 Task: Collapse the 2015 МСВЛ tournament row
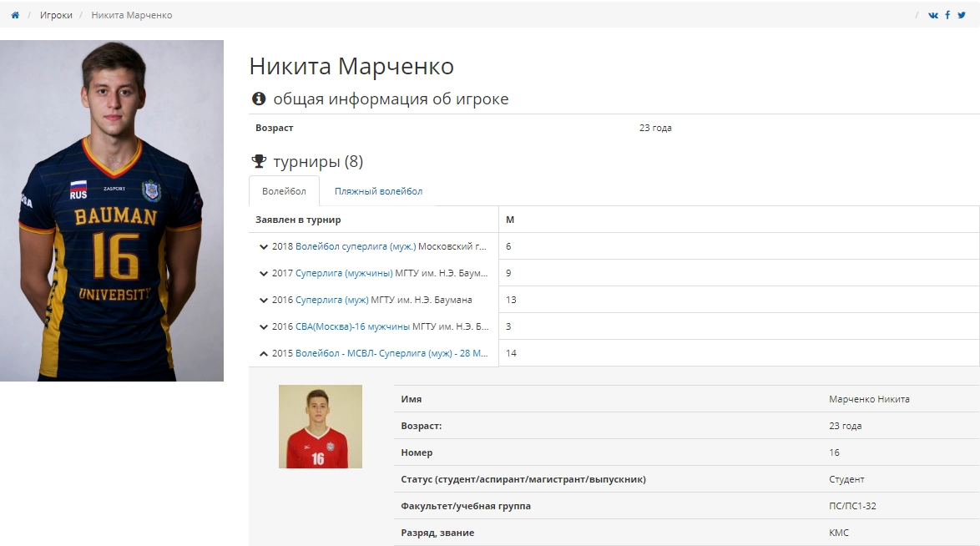pyautogui.click(x=264, y=354)
